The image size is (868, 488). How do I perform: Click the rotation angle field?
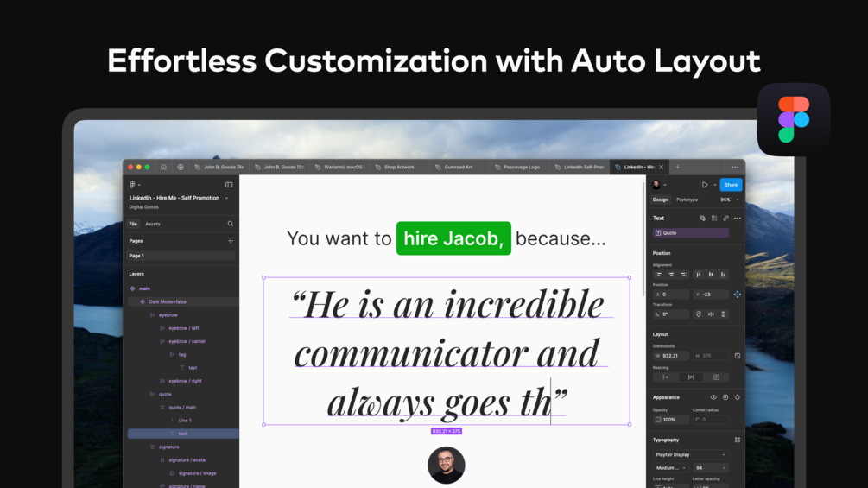[671, 314]
